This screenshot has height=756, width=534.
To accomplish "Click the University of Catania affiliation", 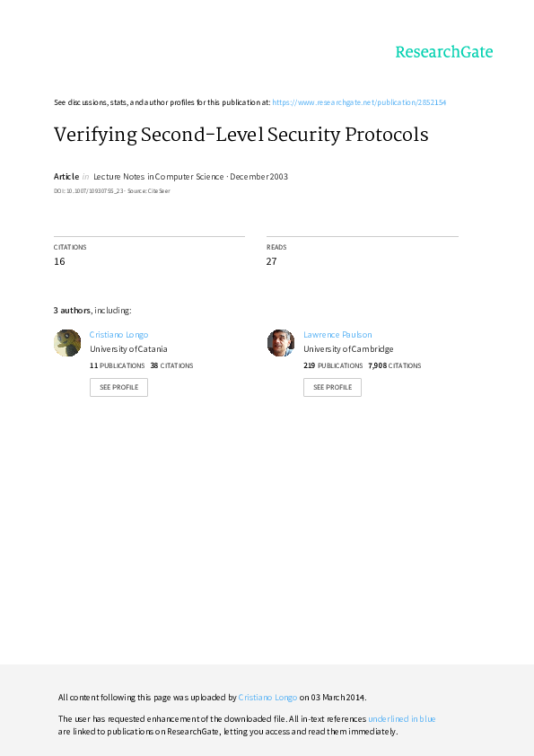I will coord(128,349).
